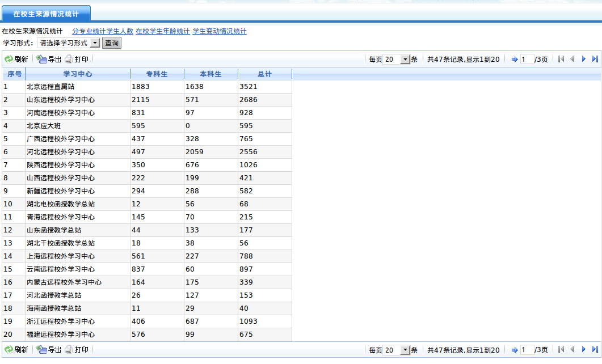Sort by the 学习中心 column header
The image size is (602, 364).
[78, 74]
